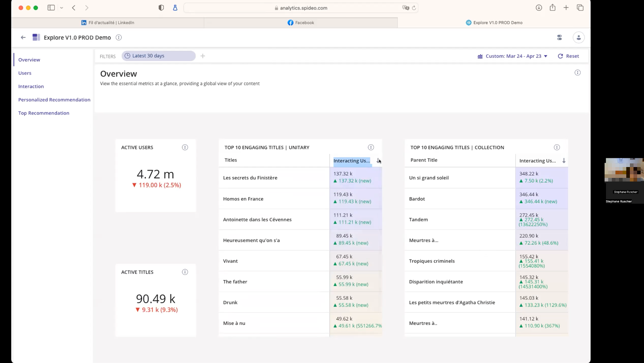The image size is (644, 363).
Task: Select the Mise à nu row
Action: [x=300, y=323]
